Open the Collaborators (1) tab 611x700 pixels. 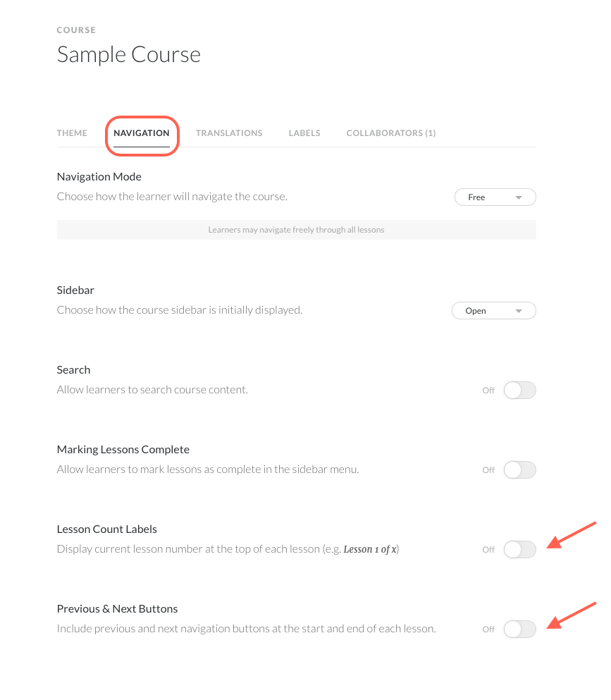pyautogui.click(x=391, y=133)
